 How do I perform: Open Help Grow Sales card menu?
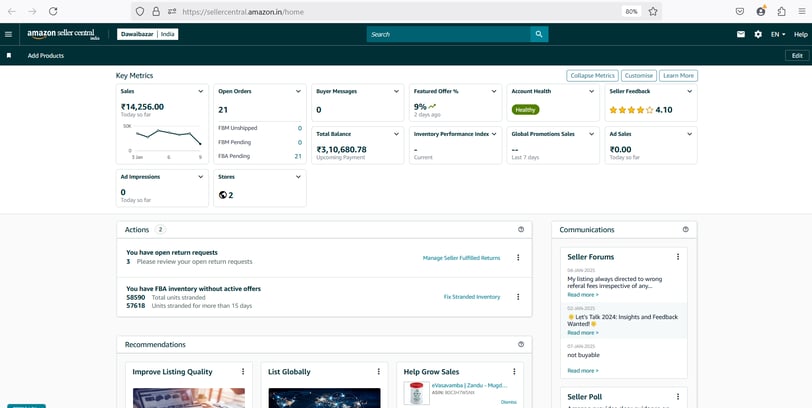click(x=514, y=372)
